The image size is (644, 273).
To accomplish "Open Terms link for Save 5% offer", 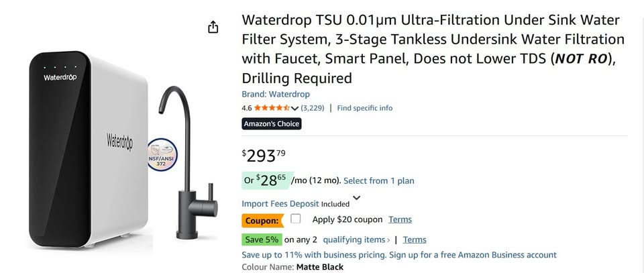I will point(415,239).
